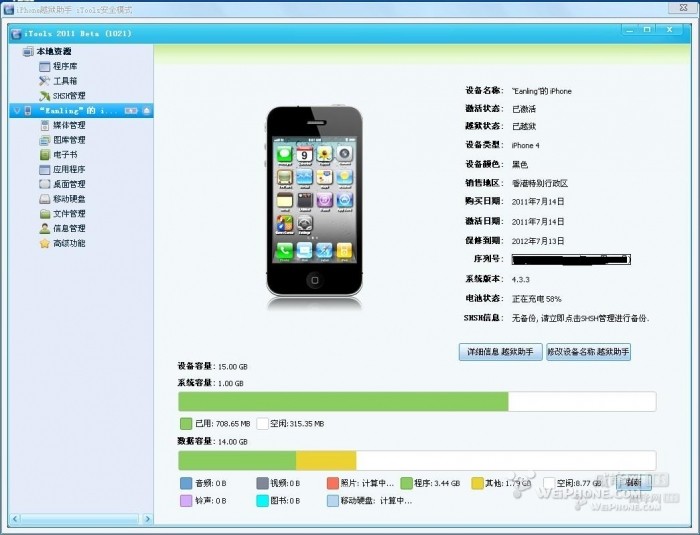Click the iPhone 4 device image
The height and width of the screenshot is (535, 700).
[314, 201]
